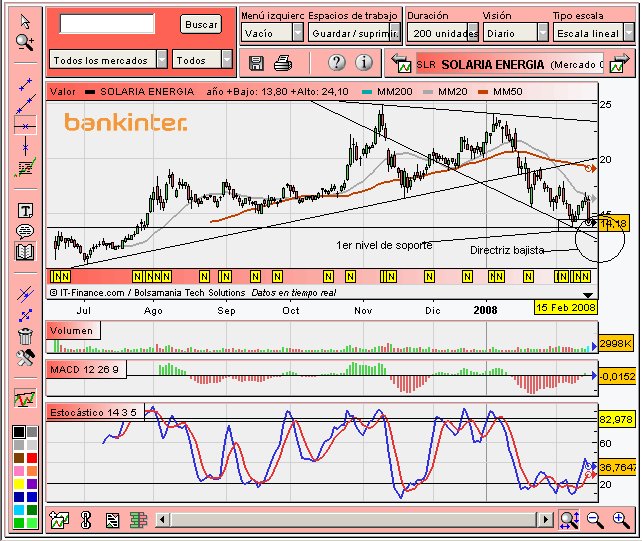
Task: Toggle the open book icon
Action: pos(25,252)
